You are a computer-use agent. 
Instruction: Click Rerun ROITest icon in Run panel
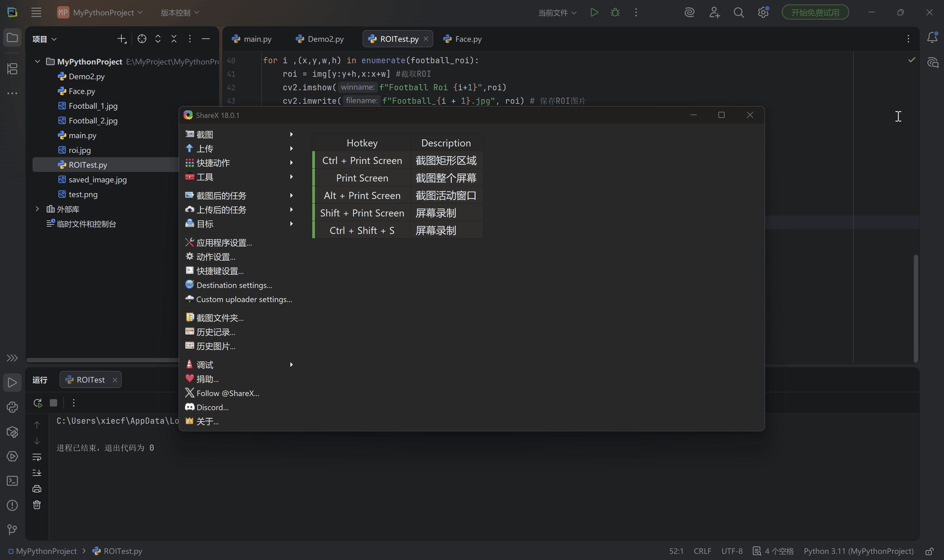37,402
